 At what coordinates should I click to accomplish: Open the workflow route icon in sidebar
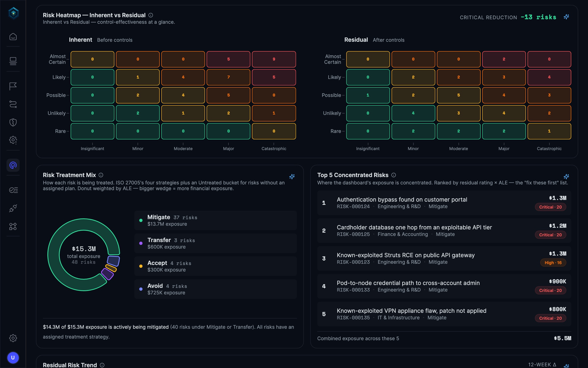pos(13,104)
